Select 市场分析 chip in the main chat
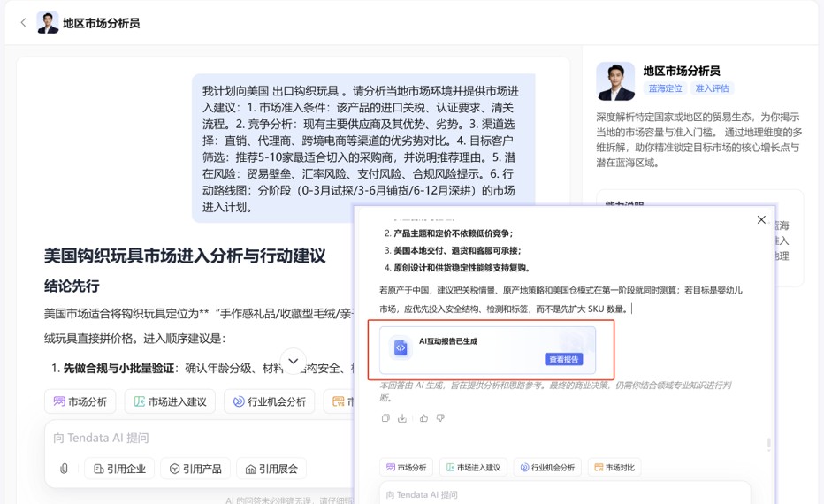824x504 pixels. [80, 401]
